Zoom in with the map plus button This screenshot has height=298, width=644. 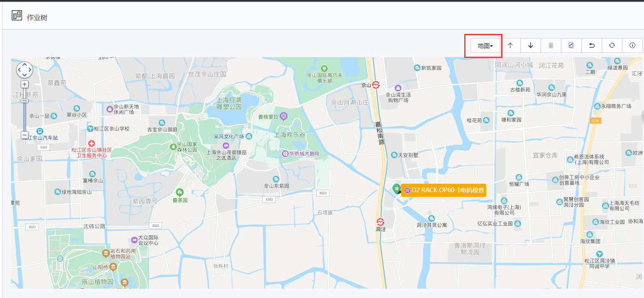point(25,84)
